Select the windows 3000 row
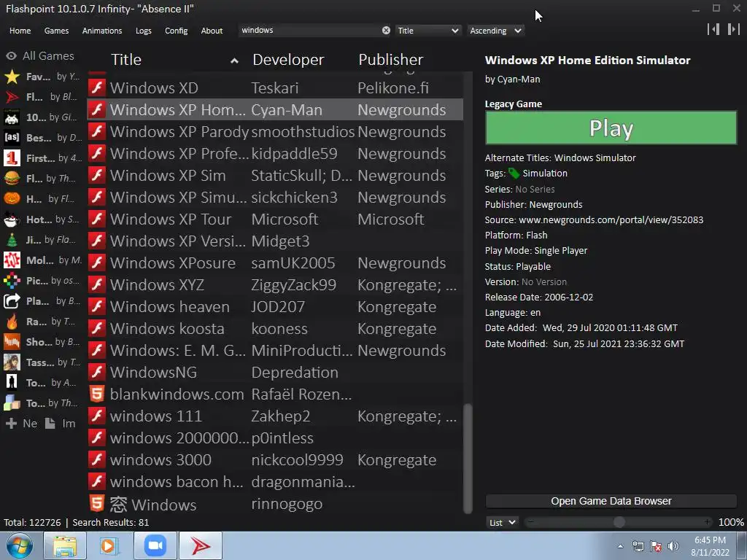This screenshot has height=560, width=747. pyautogui.click(x=275, y=460)
